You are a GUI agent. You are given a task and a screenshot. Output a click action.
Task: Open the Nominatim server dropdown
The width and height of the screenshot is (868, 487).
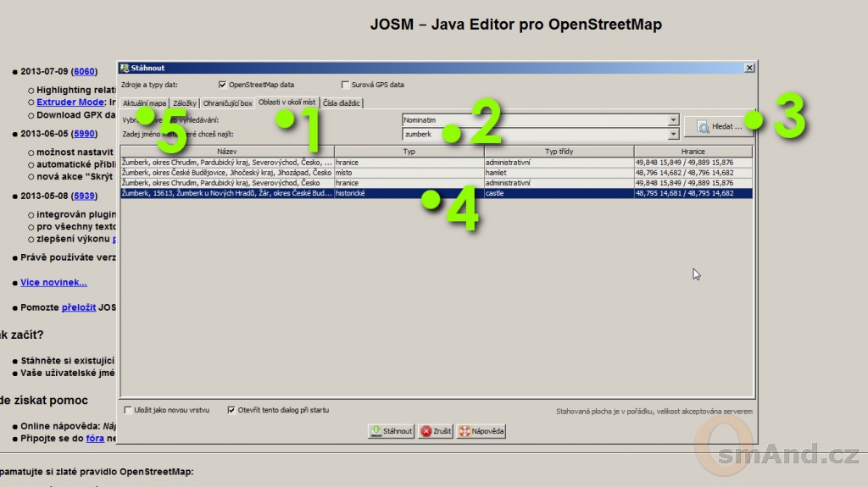[x=673, y=120]
